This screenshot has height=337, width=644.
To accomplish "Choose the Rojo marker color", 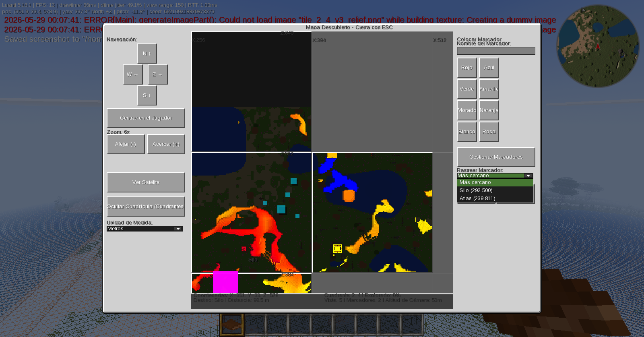I will point(467,68).
